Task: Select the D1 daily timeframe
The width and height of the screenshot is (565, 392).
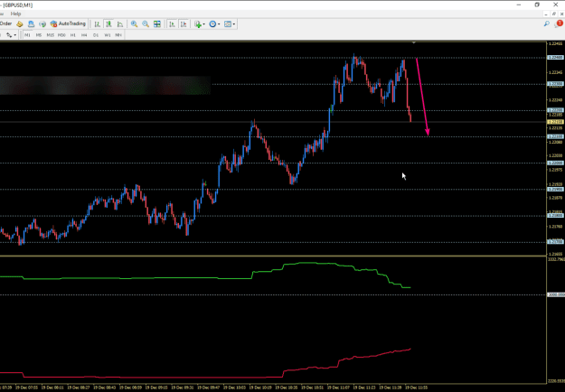Action: pos(96,35)
